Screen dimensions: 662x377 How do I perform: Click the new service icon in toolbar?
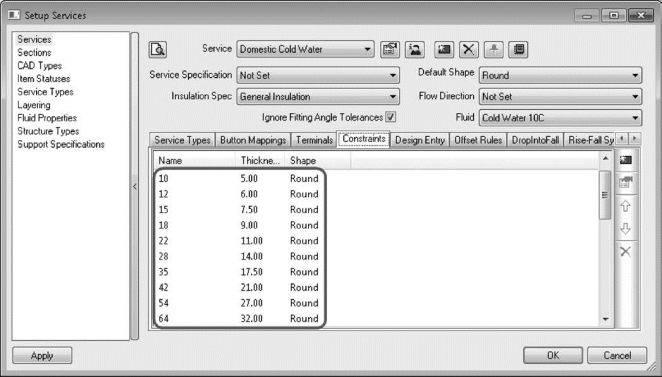click(444, 49)
